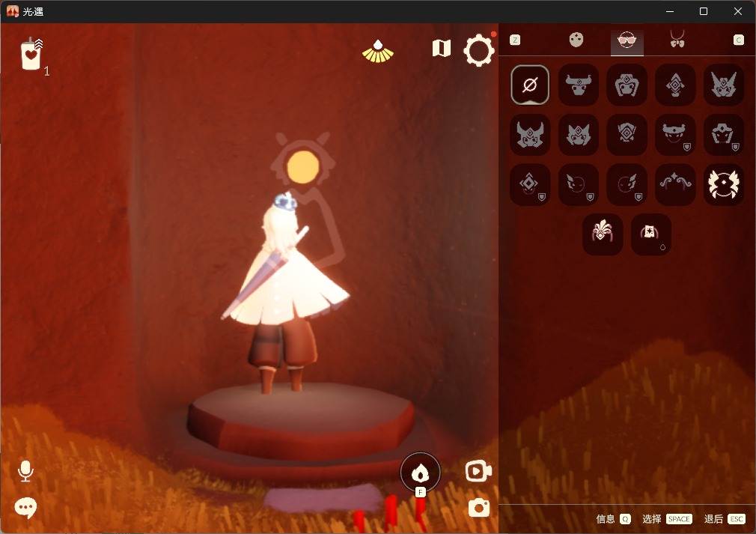Image resolution: width=756 pixels, height=534 pixels.
Task: Select the bright white winged round mask
Action: [724, 184]
